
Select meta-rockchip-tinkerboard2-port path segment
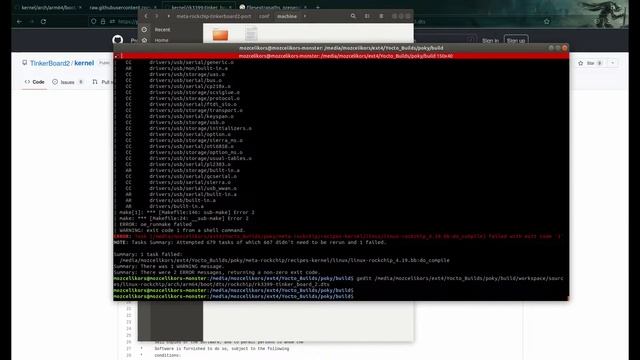pyautogui.click(x=214, y=16)
